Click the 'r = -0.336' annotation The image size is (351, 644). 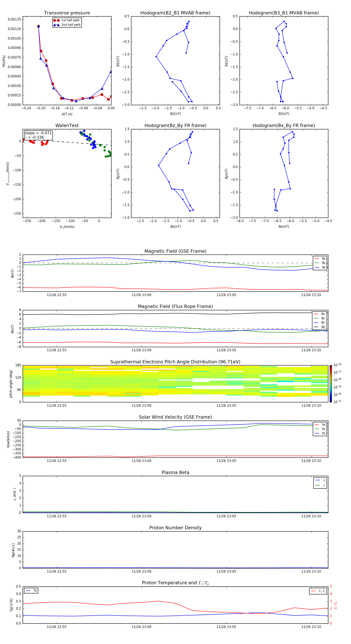35,137
